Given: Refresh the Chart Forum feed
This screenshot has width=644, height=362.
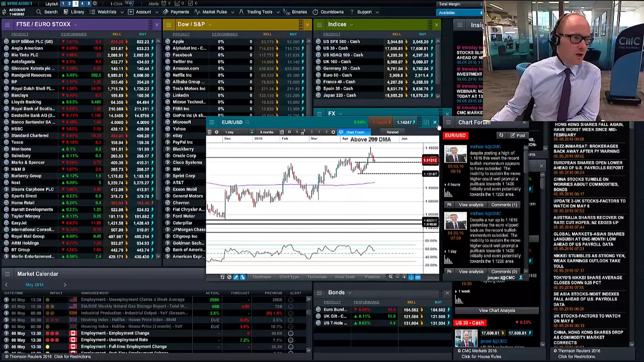Looking at the screenshot, I should 501,136.
